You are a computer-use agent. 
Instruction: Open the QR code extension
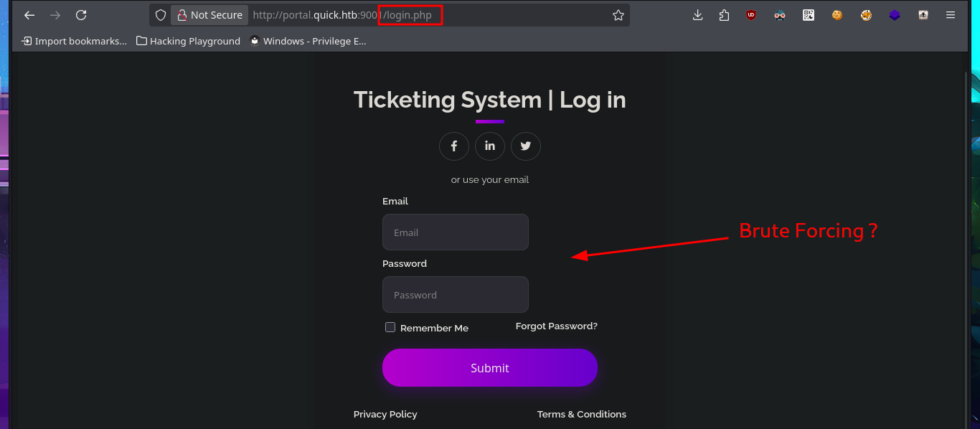point(809,15)
